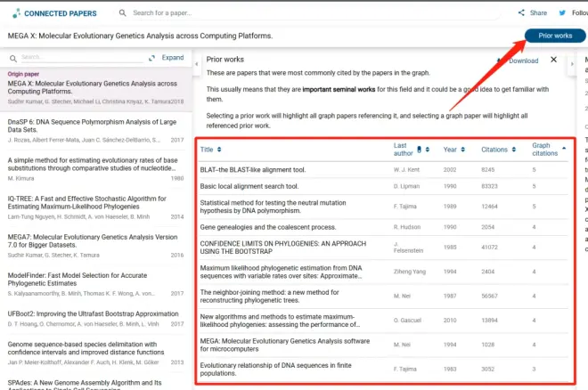Select BLAT–the BLAST-like alignment tool row
This screenshot has height=390, width=588.
pos(383,170)
